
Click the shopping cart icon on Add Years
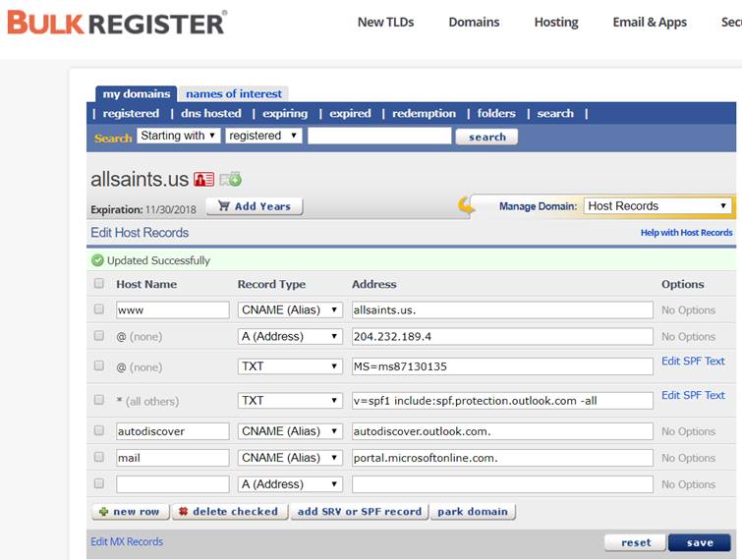point(224,206)
